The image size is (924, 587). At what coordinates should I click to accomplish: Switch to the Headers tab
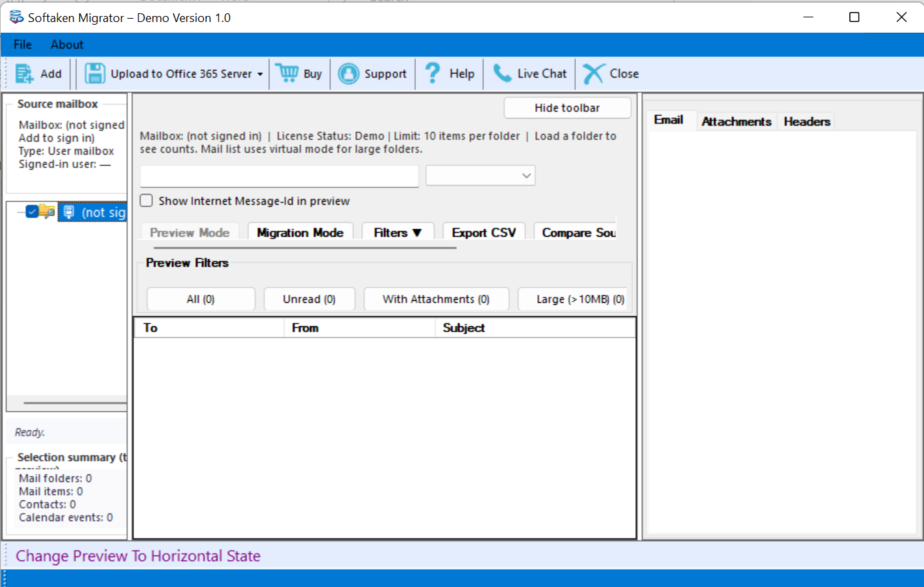coord(807,121)
